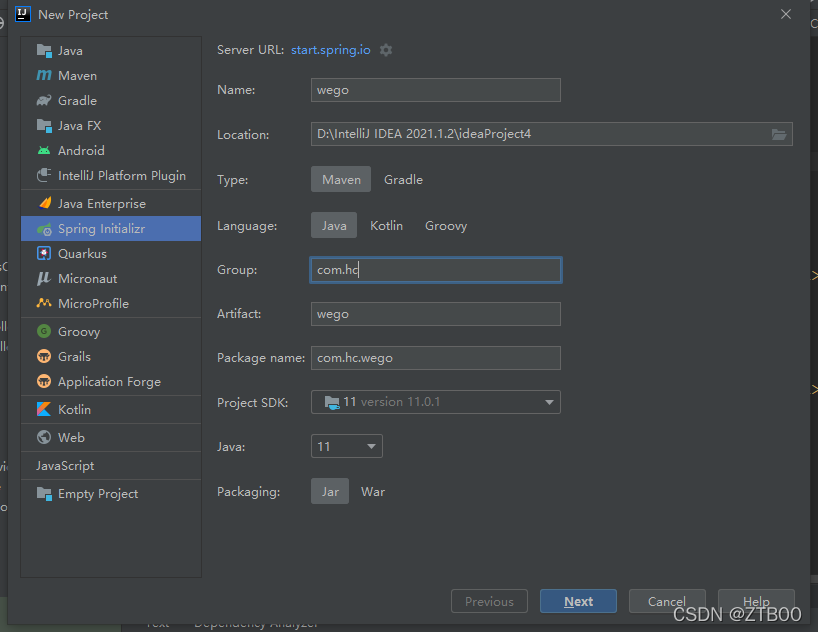
Task: Click the Next button
Action: [578, 601]
